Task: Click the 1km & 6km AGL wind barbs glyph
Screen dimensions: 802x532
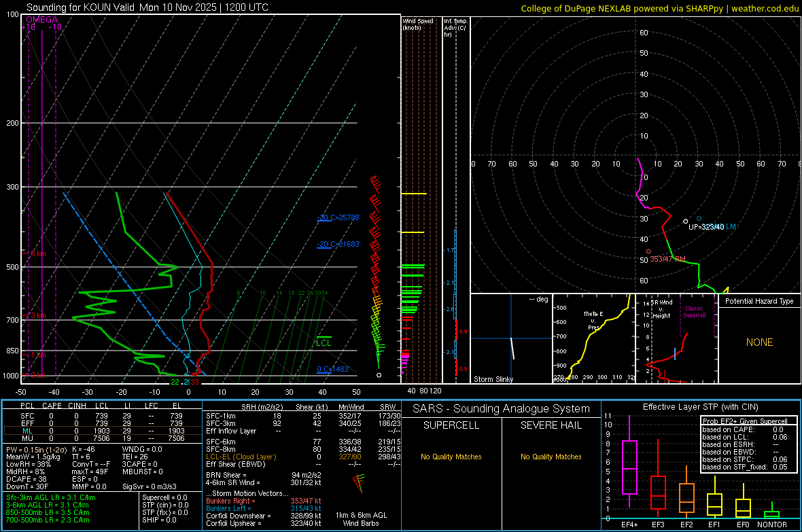Action: (x=359, y=483)
